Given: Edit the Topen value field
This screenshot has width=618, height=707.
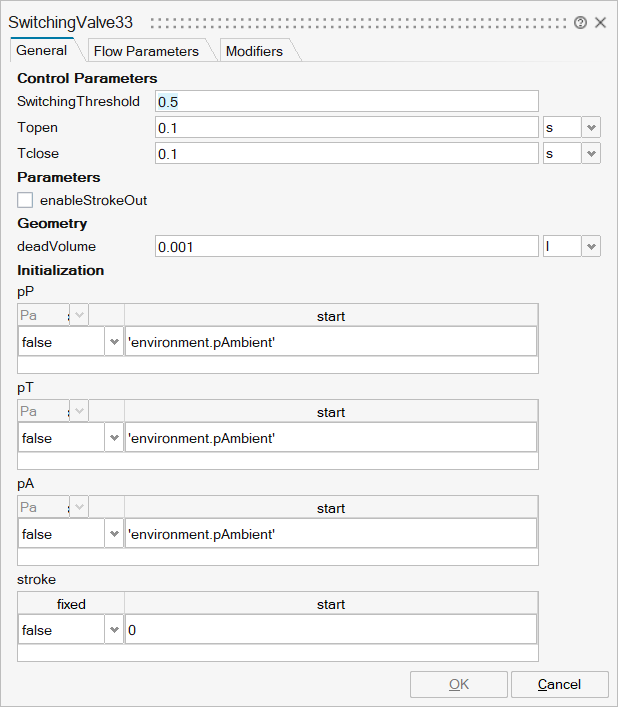Looking at the screenshot, I should coord(346,127).
